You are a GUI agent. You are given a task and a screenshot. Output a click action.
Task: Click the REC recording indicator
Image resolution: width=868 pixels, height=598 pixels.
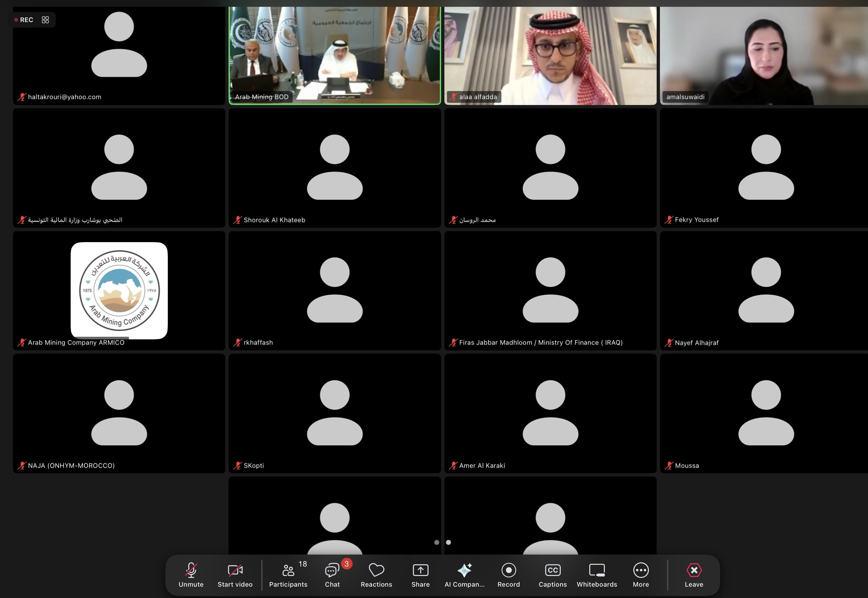[x=24, y=19]
